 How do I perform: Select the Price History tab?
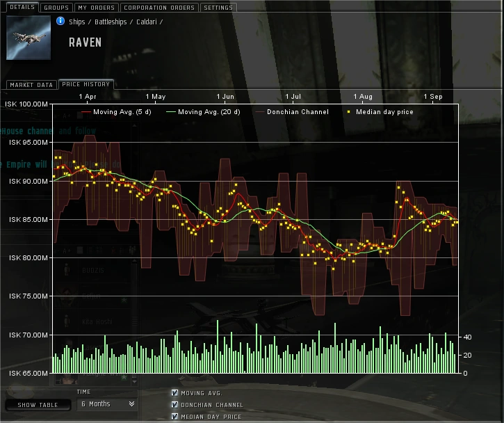(86, 84)
